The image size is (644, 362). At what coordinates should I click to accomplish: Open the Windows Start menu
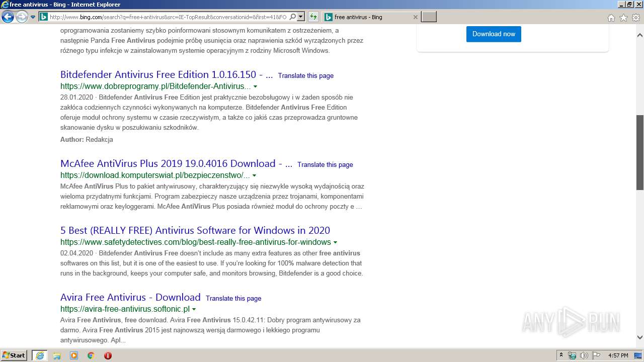click(14, 355)
